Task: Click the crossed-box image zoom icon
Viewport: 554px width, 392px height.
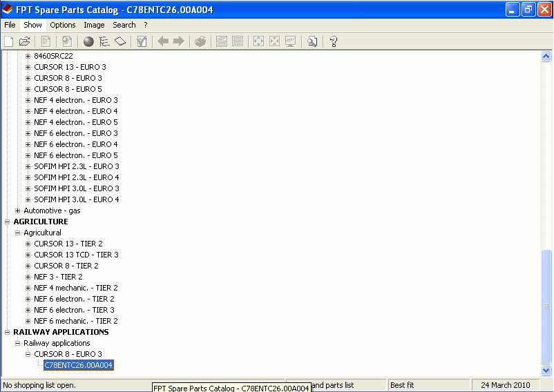Action: pos(274,41)
